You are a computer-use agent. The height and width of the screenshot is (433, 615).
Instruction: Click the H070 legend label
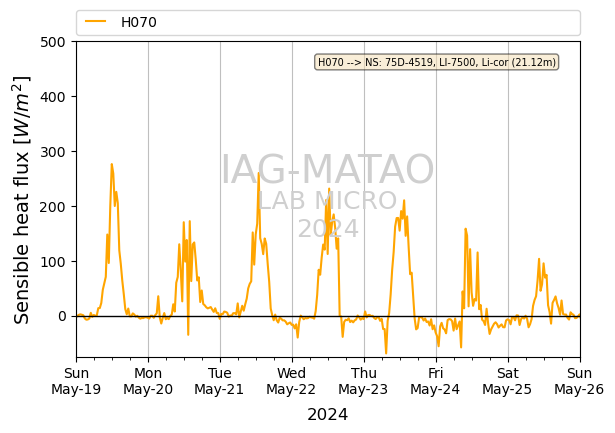pyautogui.click(x=138, y=22)
